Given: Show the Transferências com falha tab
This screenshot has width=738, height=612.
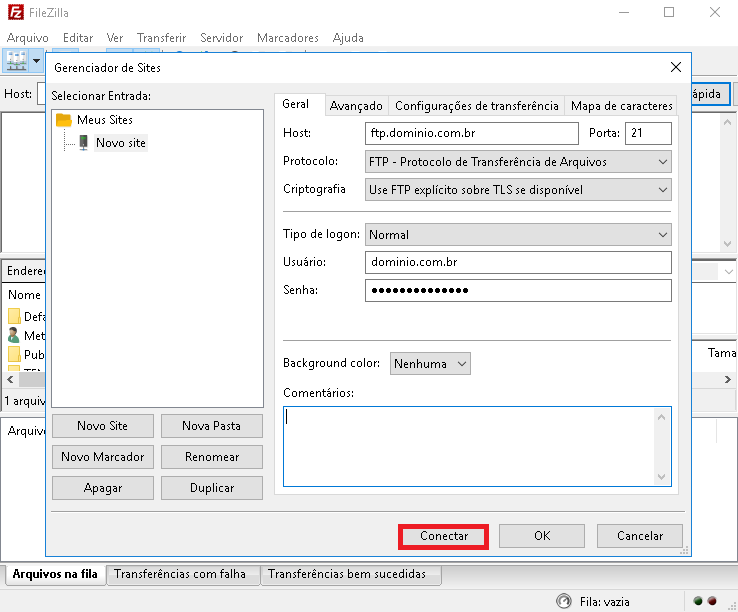Looking at the screenshot, I should tap(179, 574).
